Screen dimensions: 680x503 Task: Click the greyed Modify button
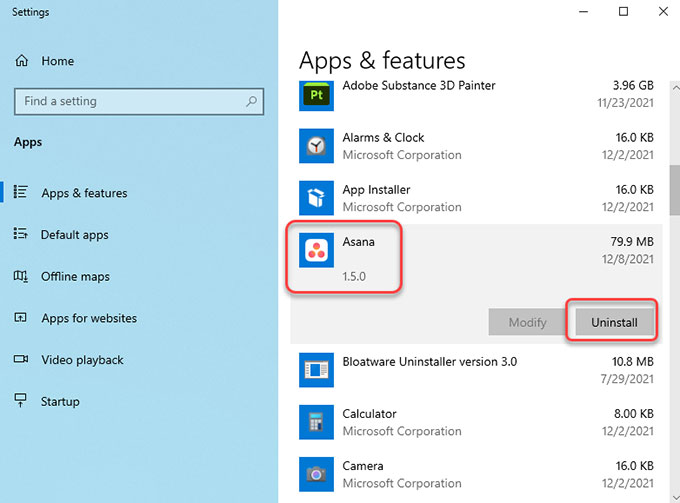click(x=527, y=322)
